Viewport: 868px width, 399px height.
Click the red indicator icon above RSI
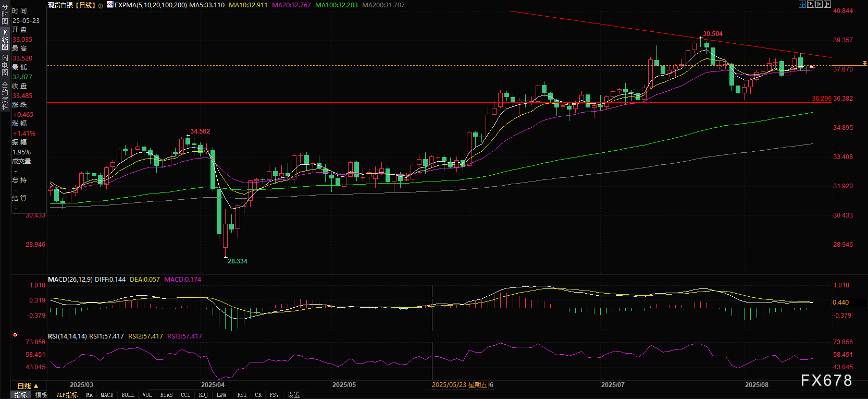point(15,335)
